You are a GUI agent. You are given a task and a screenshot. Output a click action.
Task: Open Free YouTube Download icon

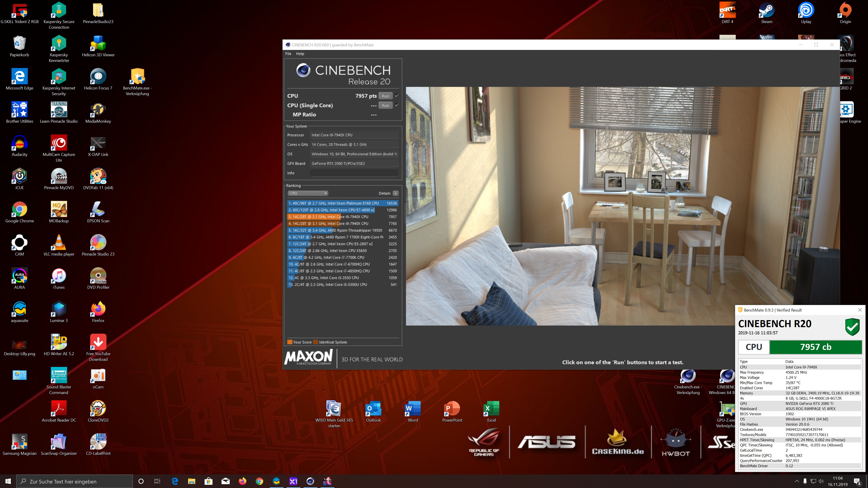click(x=98, y=348)
